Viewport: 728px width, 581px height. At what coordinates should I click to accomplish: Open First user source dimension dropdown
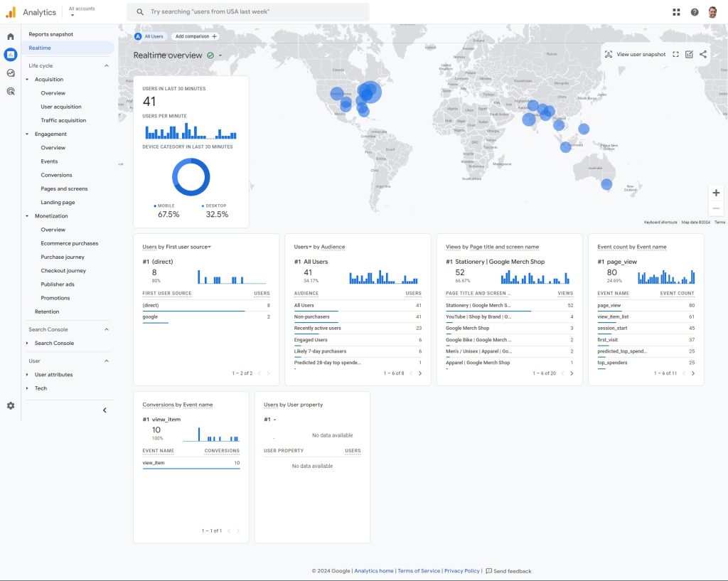coord(188,247)
